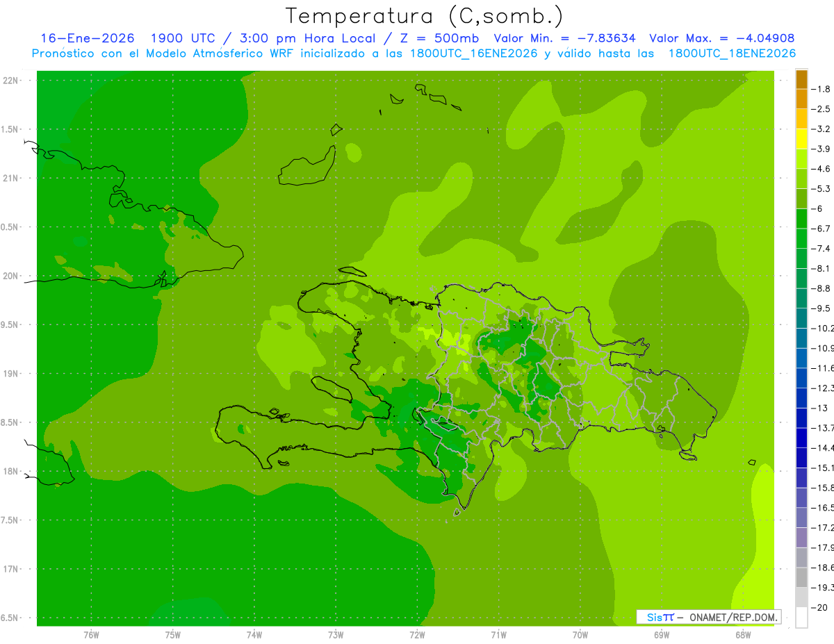Click the '21N' latitude label

pyautogui.click(x=10, y=179)
